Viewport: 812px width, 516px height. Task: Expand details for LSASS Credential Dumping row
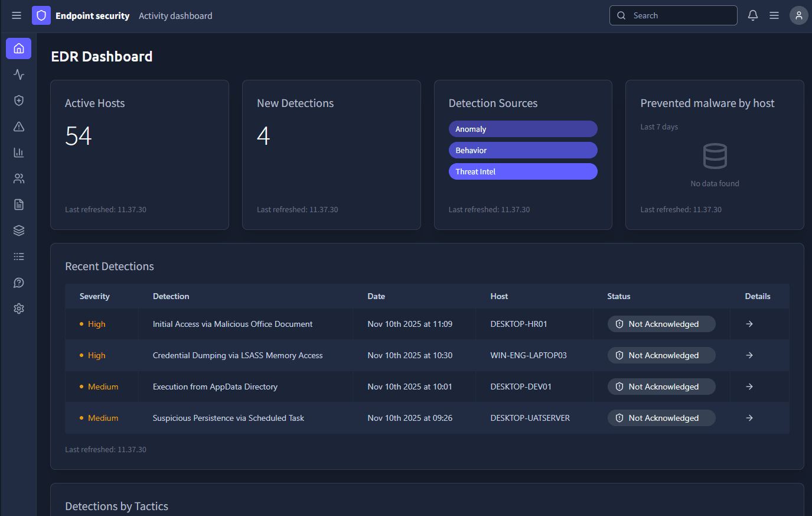coord(749,355)
